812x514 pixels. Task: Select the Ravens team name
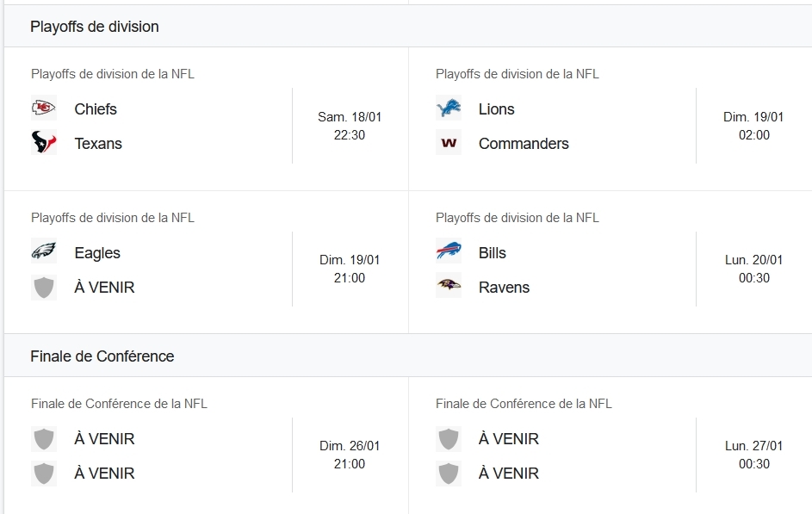click(x=504, y=288)
